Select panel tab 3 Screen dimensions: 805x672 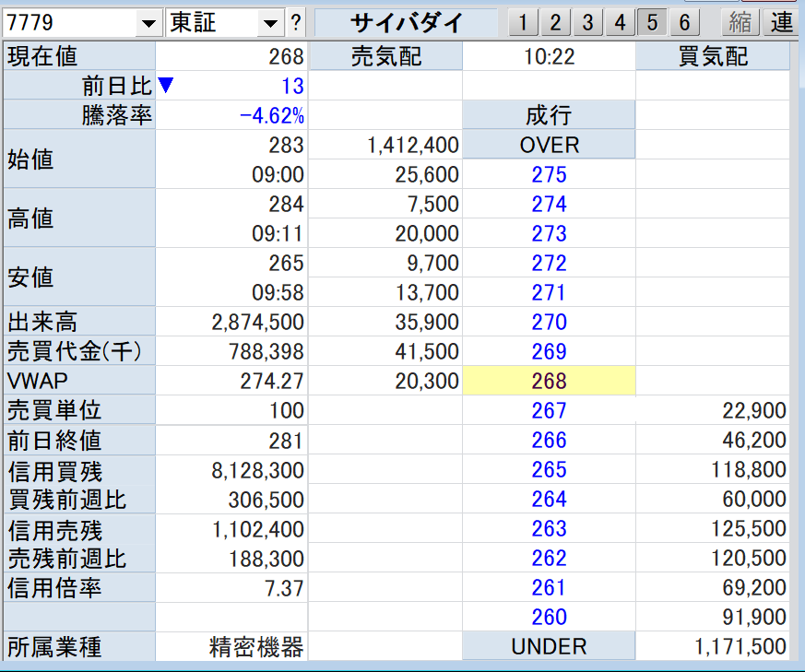587,23
